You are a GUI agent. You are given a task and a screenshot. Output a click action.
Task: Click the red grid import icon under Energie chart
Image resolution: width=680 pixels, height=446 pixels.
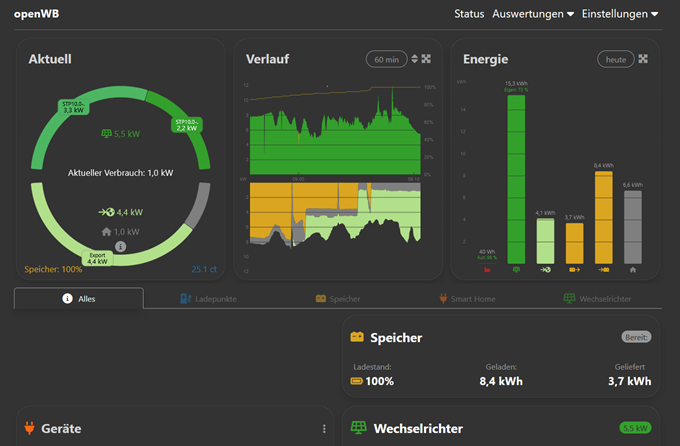point(487,269)
